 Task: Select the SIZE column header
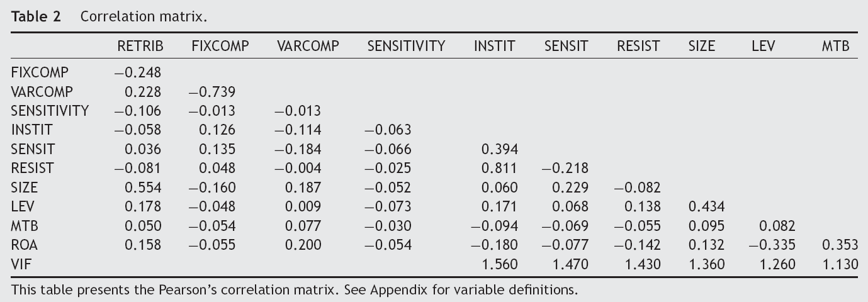coord(701,46)
